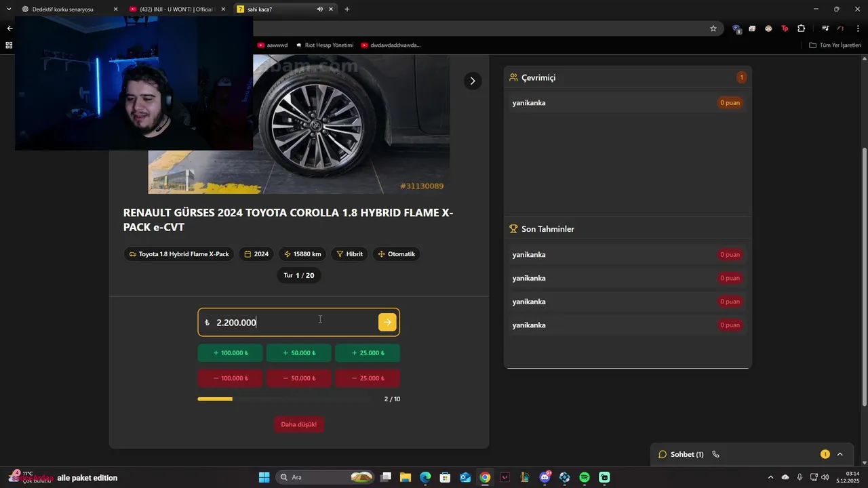
Task: Click the page vertical scrollbar
Action: click(864, 277)
